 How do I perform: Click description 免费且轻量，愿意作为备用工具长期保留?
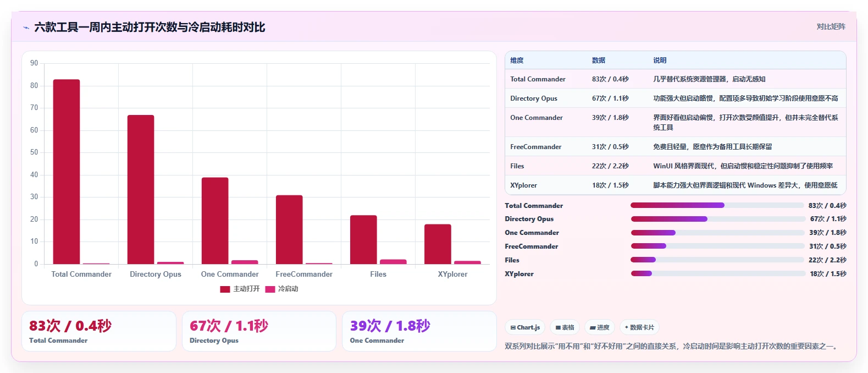712,147
